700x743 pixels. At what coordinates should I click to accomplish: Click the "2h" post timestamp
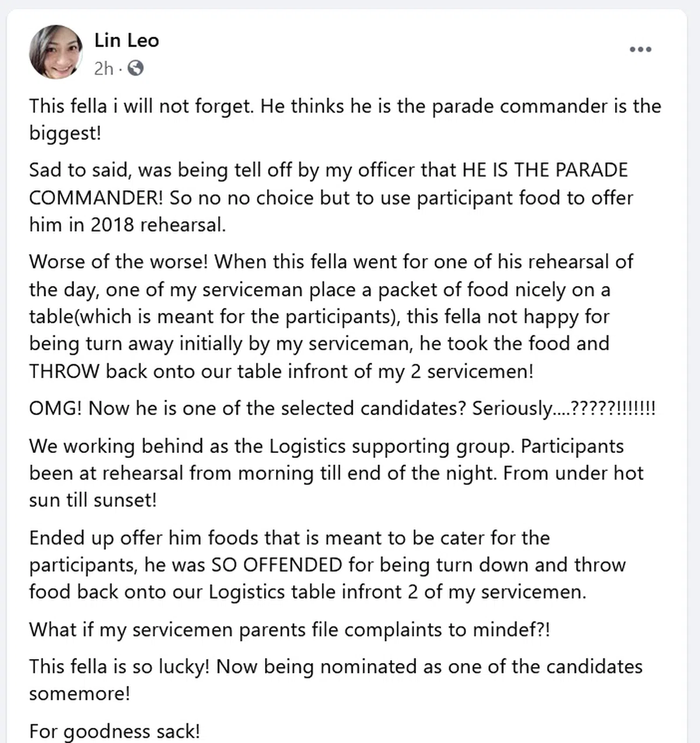click(x=103, y=69)
